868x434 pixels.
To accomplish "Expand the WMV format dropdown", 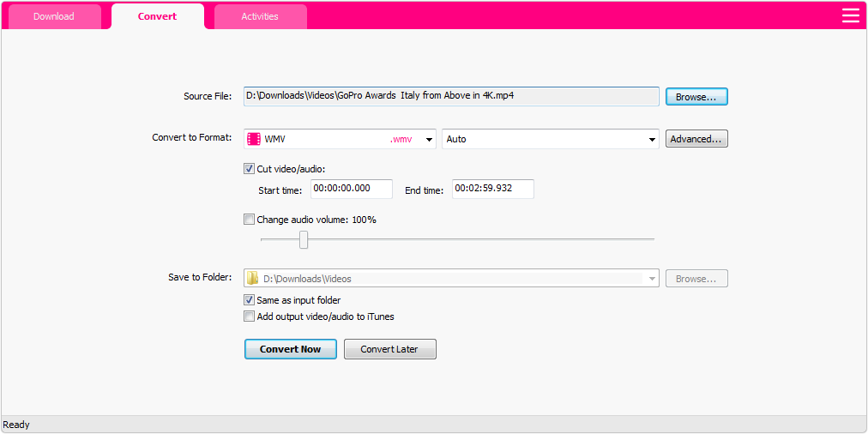I will point(429,140).
